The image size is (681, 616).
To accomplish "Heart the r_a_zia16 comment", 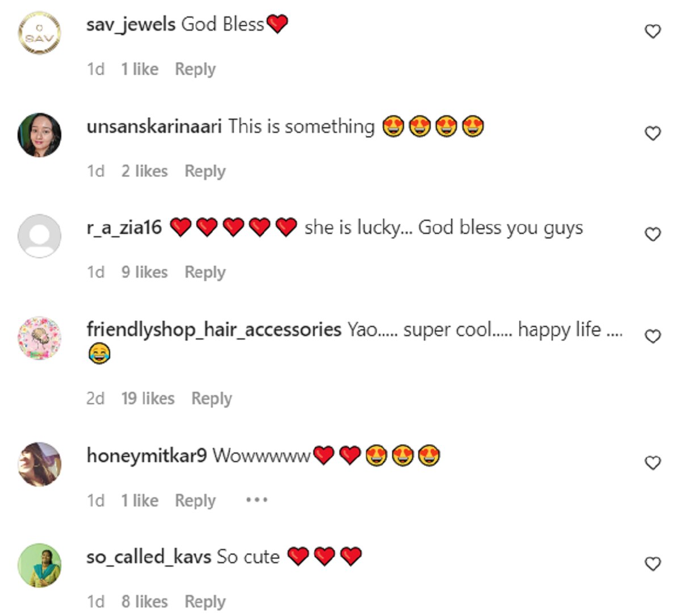I will coord(653,234).
